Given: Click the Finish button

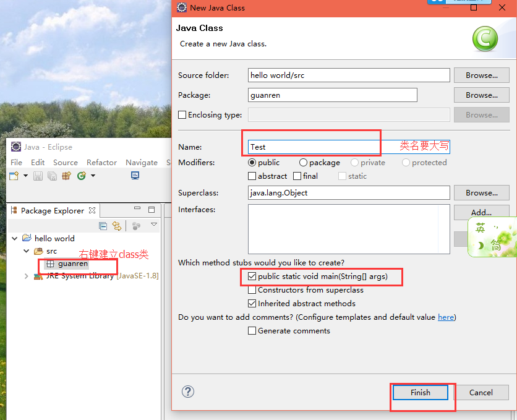Looking at the screenshot, I should [421, 392].
